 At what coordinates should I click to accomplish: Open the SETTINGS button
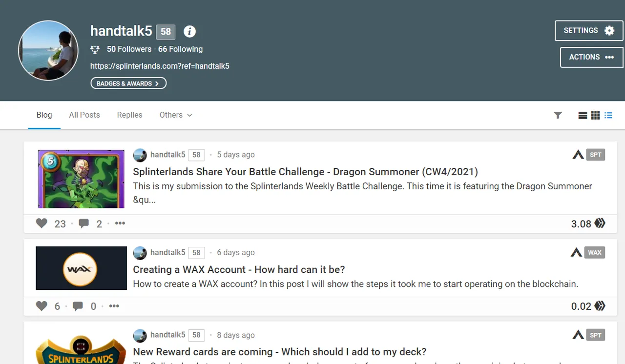[589, 31]
